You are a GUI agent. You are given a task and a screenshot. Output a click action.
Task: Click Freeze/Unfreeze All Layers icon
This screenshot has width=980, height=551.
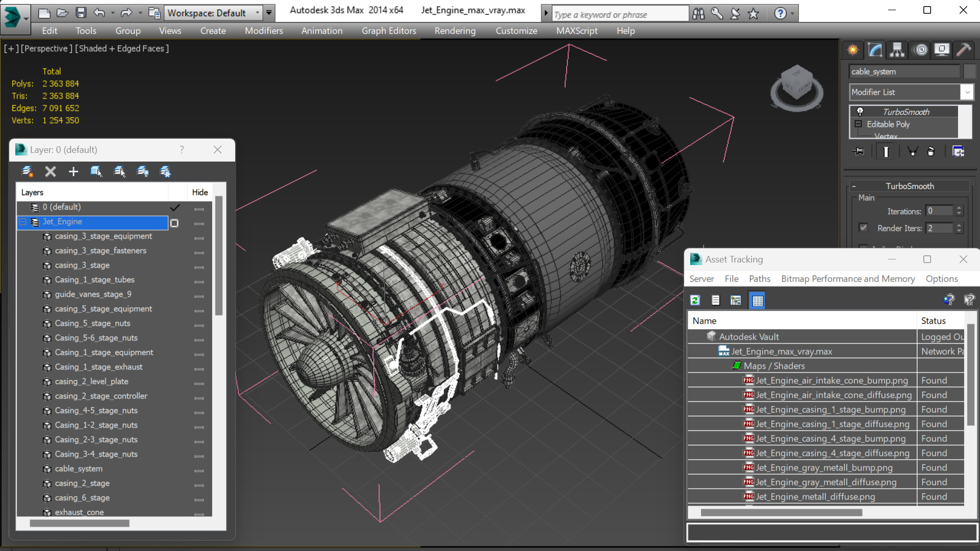pos(166,171)
